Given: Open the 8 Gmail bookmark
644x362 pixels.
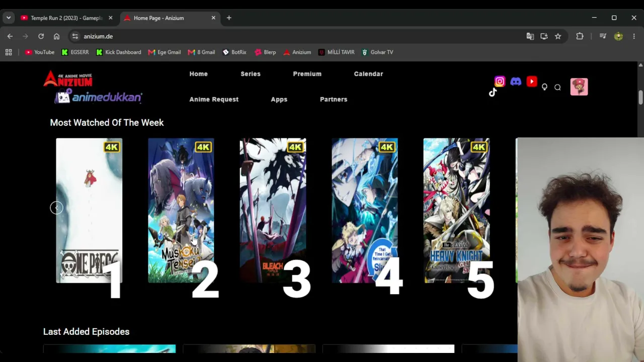Looking at the screenshot, I should pos(201,52).
